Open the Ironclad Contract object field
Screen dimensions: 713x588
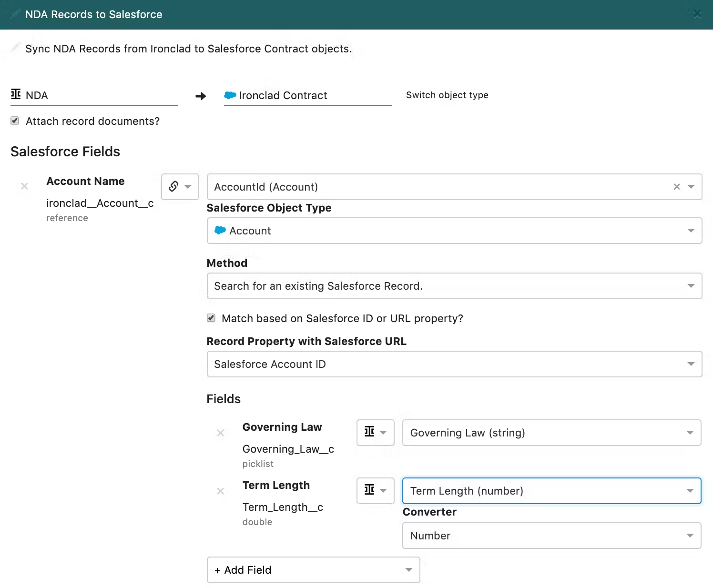tap(308, 95)
